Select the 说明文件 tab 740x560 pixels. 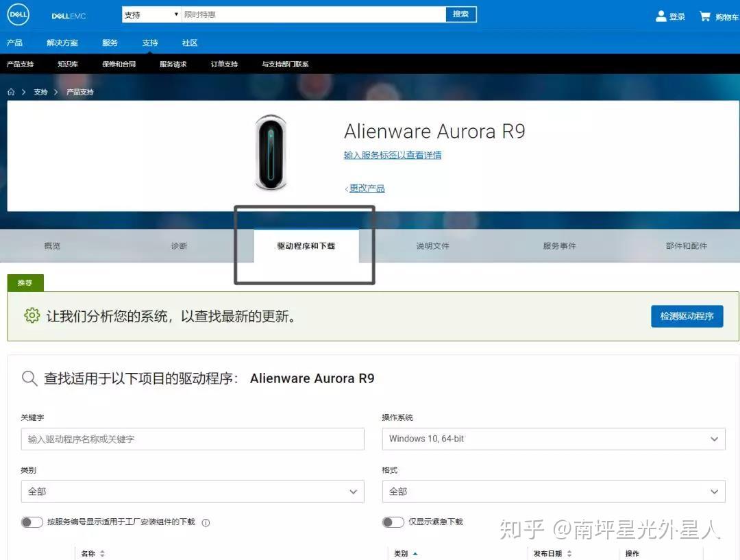pos(431,245)
